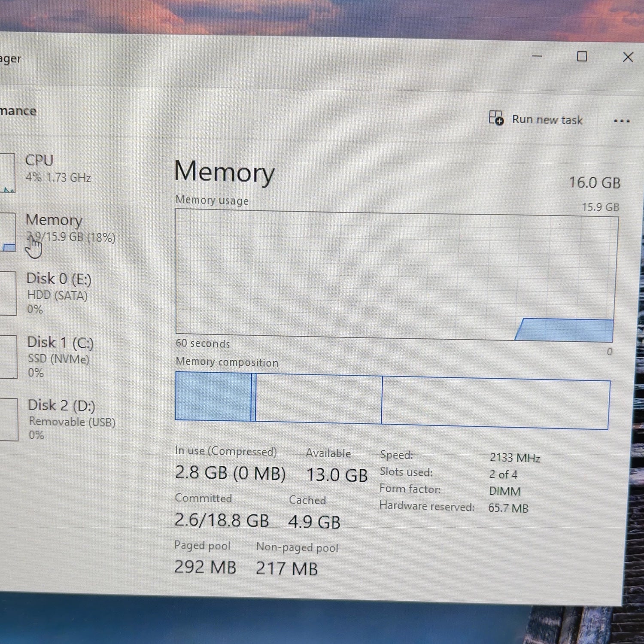Click the free segment of memory composition bar
The image size is (644, 644).
[495, 403]
